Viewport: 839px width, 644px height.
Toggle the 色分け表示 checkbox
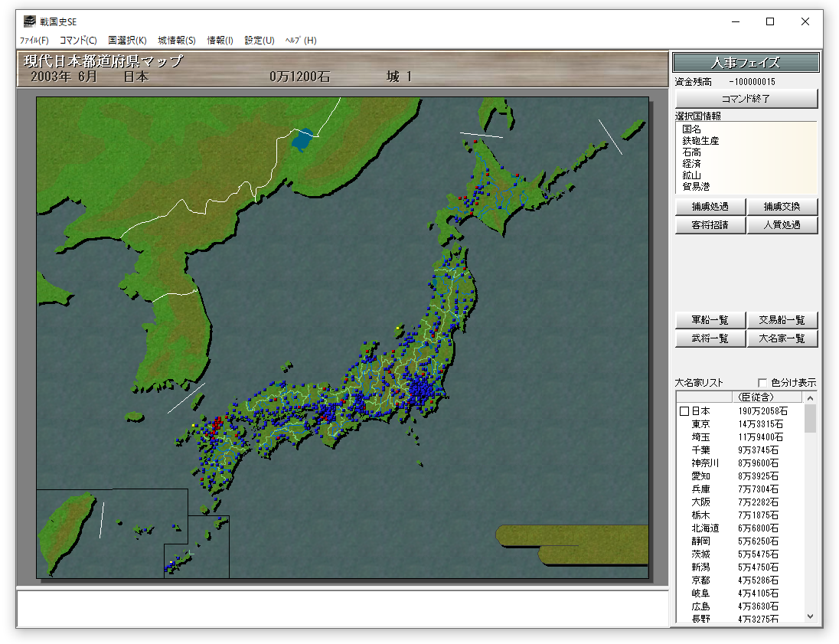[x=762, y=383]
